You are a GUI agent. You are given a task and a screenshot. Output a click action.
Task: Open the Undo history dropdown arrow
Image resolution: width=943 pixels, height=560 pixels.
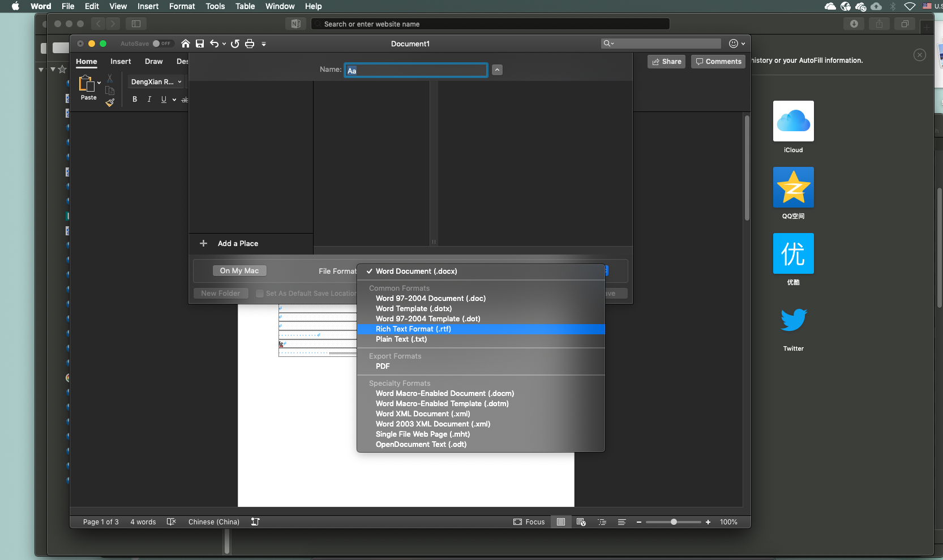tap(224, 44)
